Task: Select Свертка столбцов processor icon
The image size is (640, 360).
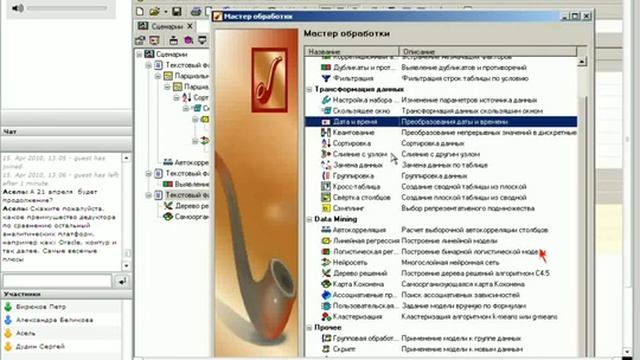Action: 326,197
